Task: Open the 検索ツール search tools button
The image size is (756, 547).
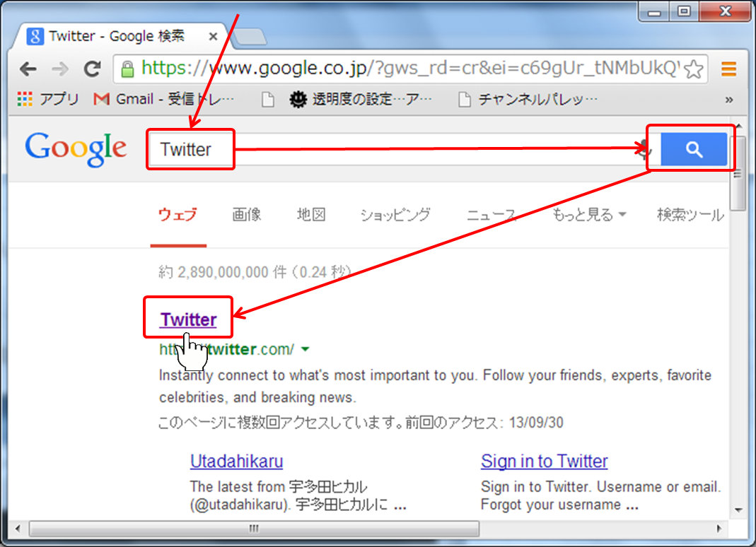Action: [x=690, y=215]
